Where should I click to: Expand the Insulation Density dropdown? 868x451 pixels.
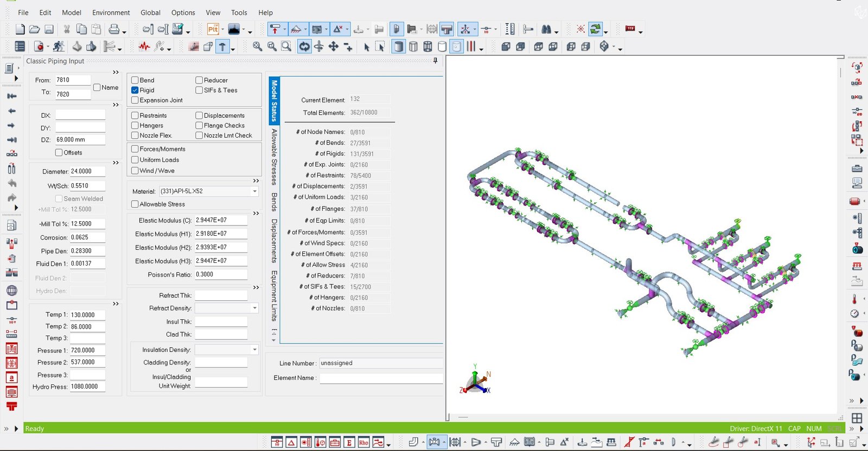254,350
